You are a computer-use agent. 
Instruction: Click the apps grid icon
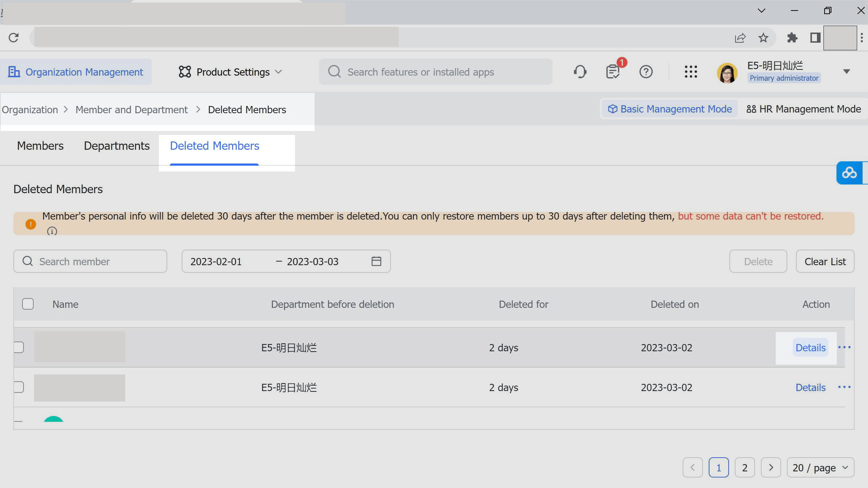pyautogui.click(x=690, y=72)
